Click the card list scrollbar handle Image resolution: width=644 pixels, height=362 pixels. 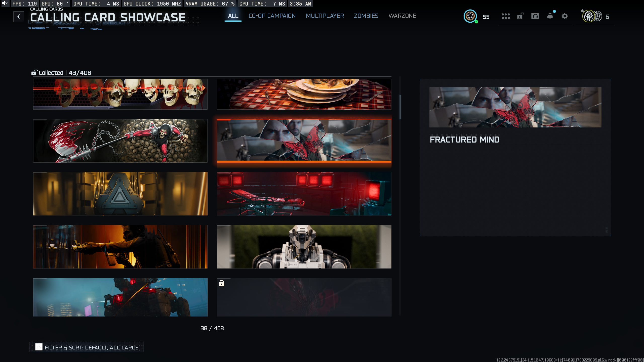click(400, 107)
